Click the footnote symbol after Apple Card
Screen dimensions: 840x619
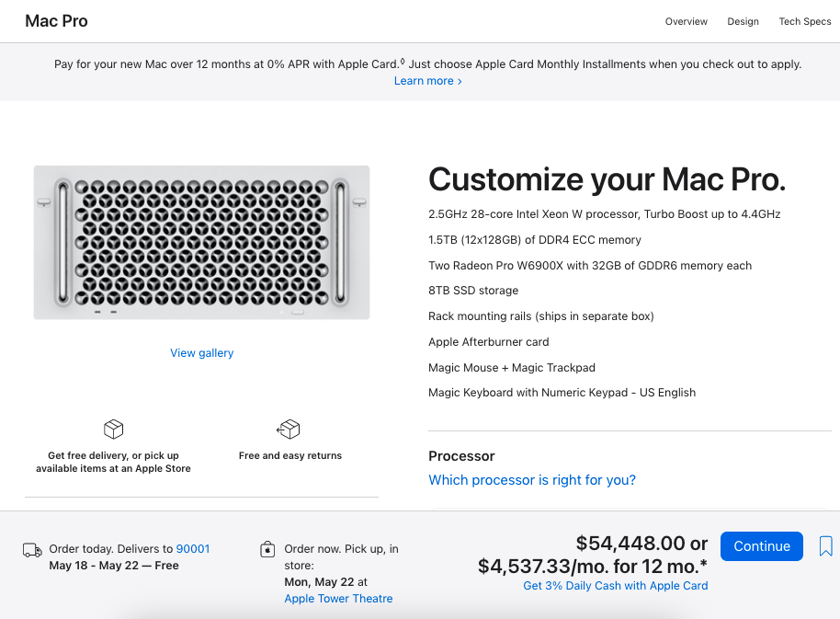[403, 62]
